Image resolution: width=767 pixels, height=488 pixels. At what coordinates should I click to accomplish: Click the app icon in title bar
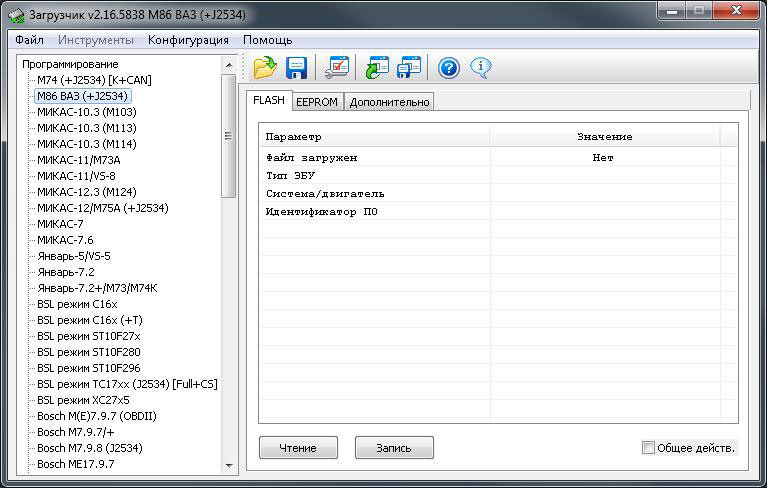point(14,15)
